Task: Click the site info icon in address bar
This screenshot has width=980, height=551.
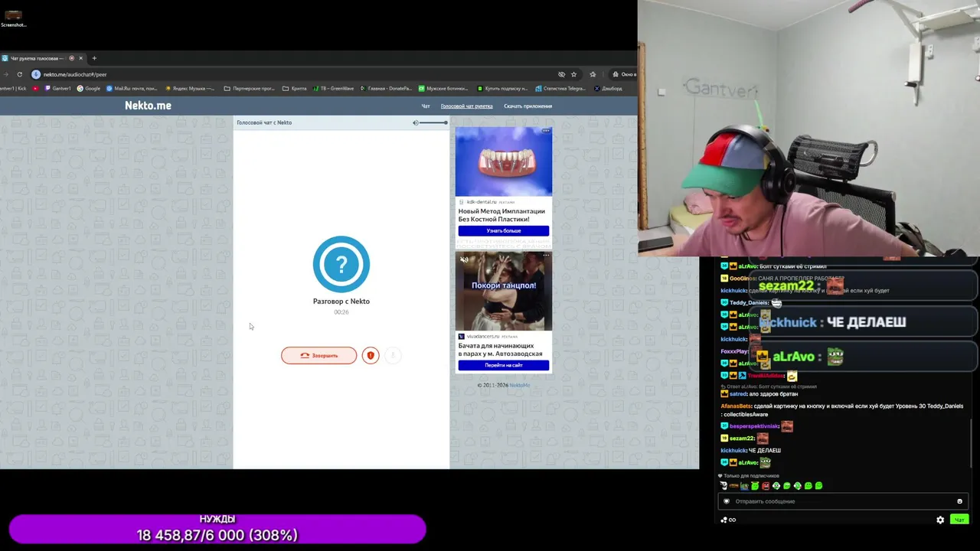Action: [36, 74]
